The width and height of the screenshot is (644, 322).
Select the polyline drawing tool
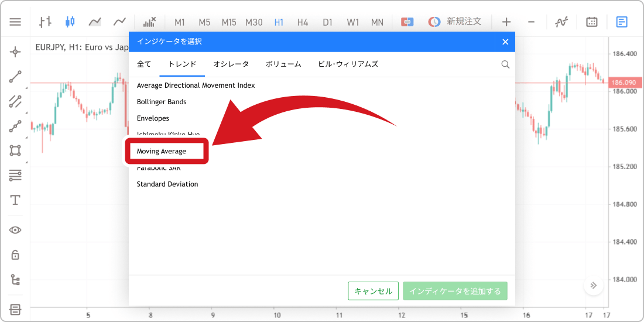click(x=15, y=126)
